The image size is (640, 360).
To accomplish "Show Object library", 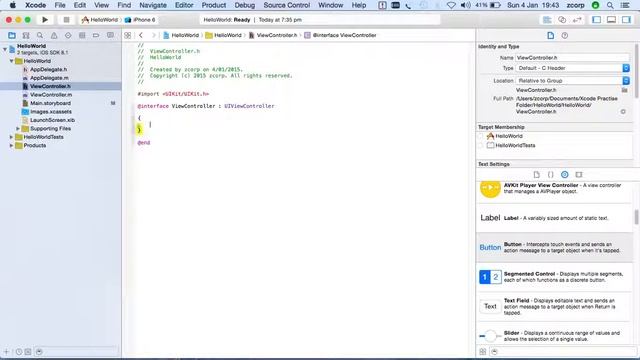I will pyautogui.click(x=564, y=174).
